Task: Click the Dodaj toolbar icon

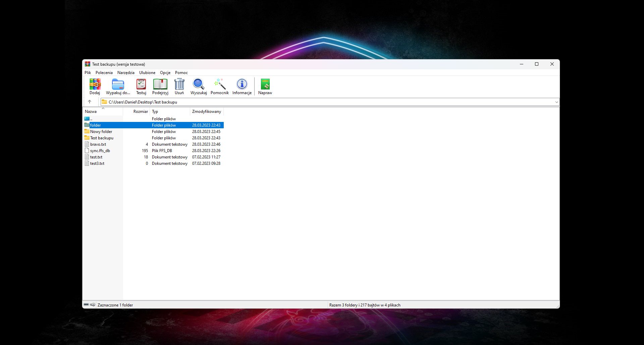Action: click(95, 86)
